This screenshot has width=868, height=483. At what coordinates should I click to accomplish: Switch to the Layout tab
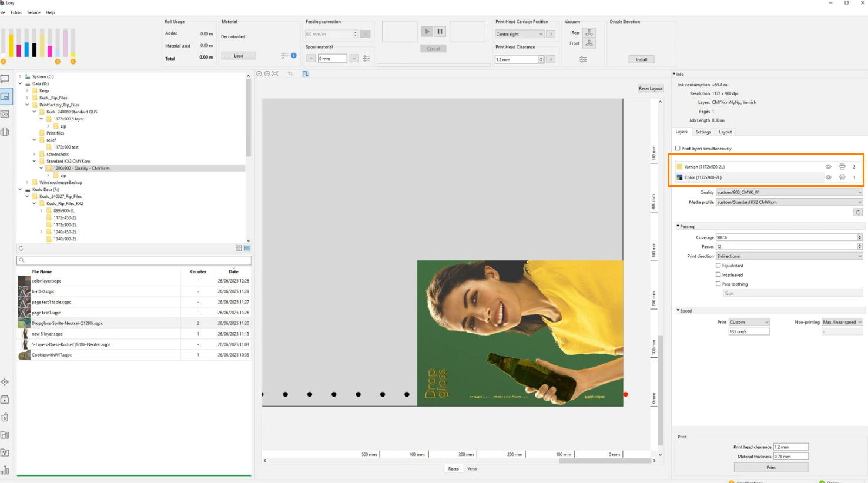coord(725,132)
